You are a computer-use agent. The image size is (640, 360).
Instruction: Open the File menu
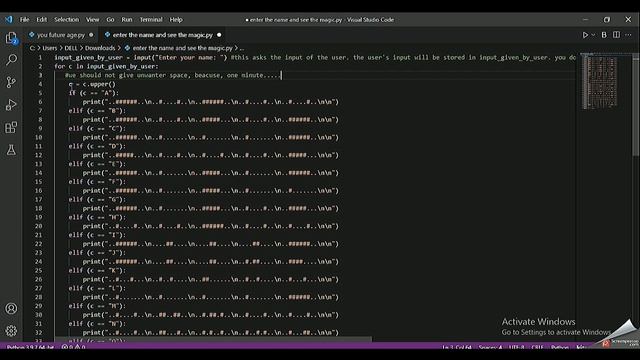[x=24, y=20]
